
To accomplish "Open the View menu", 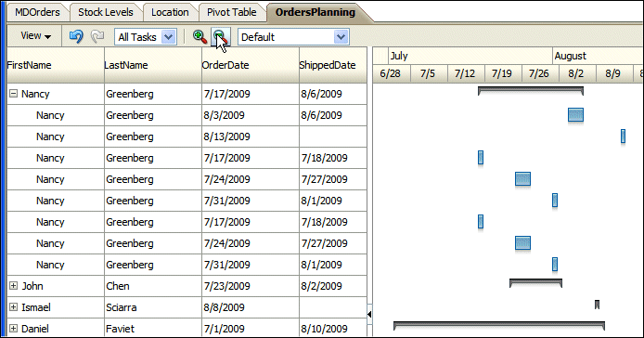I will (36, 36).
